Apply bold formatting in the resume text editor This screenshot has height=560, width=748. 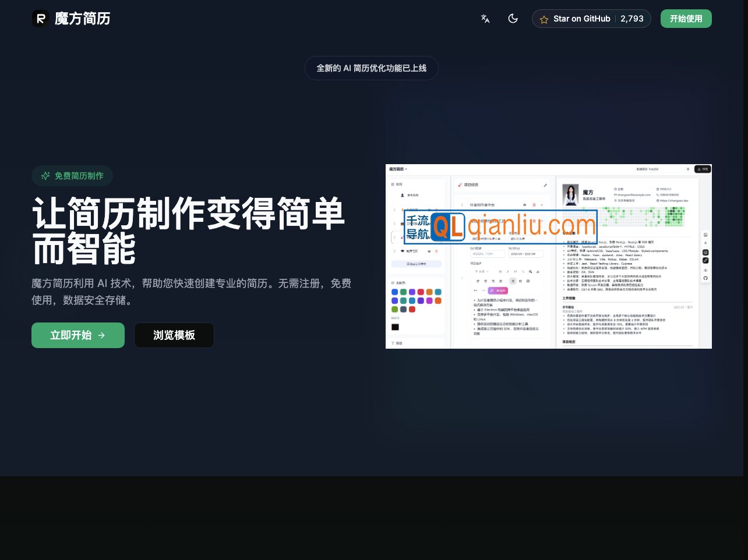pos(500,271)
